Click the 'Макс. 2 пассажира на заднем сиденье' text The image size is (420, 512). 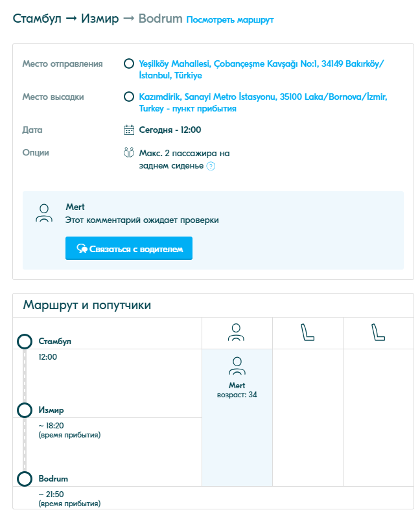pos(184,159)
